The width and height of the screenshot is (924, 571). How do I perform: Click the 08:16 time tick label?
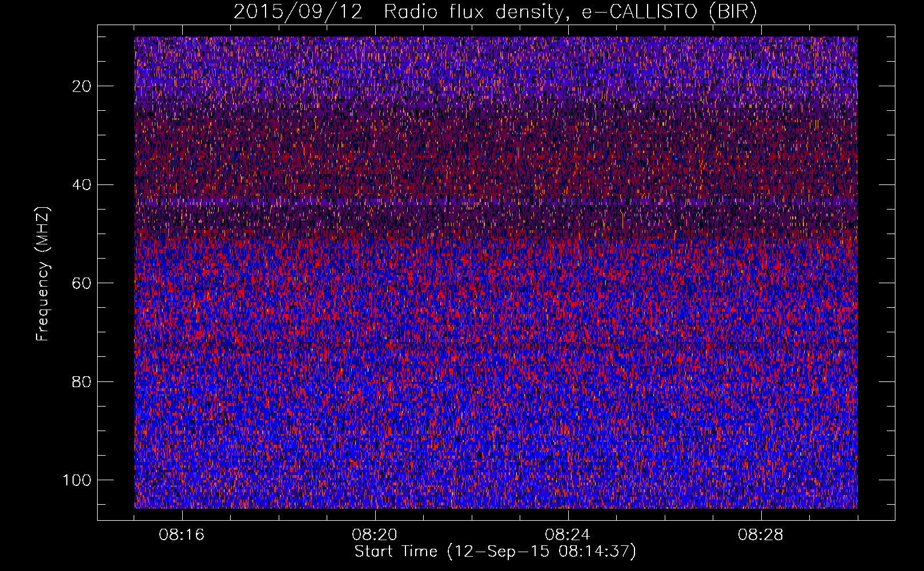(x=182, y=535)
